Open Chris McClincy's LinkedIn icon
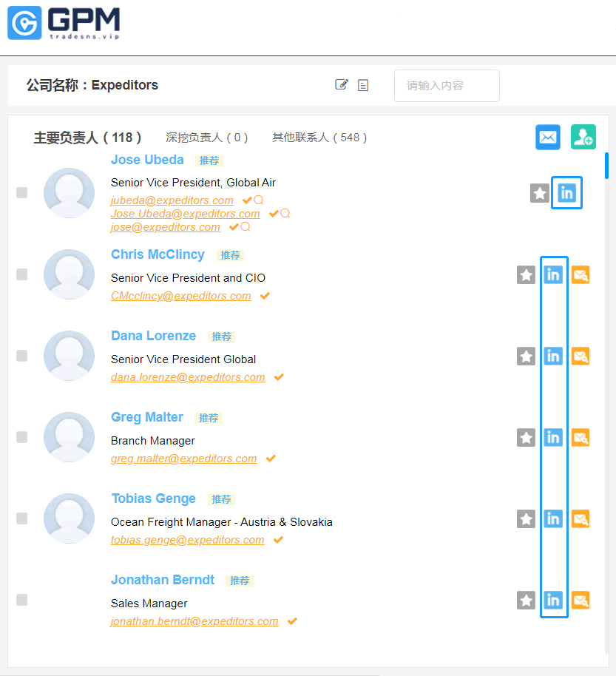The height and width of the screenshot is (676, 616). (x=553, y=274)
